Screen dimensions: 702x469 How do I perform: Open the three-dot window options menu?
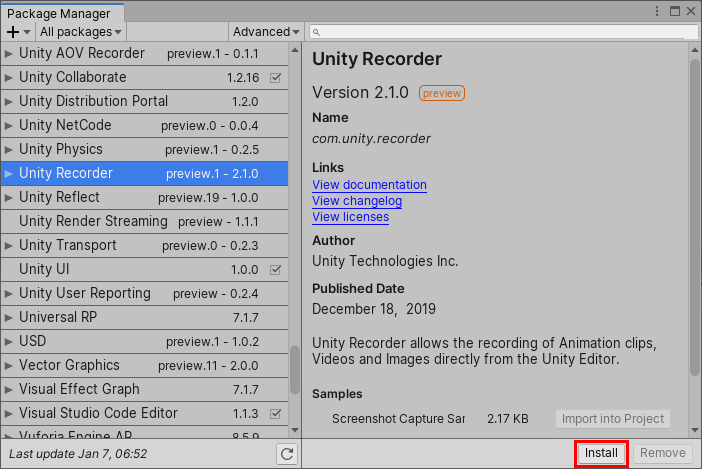tap(657, 11)
